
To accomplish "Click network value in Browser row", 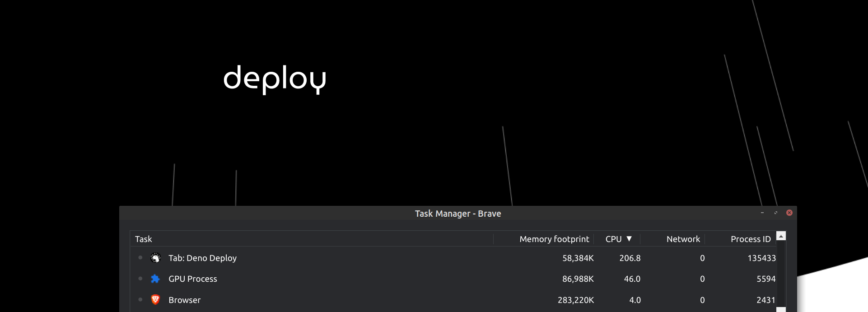I will pos(702,300).
